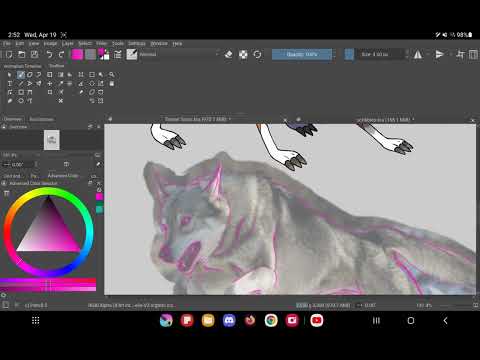Select the Elliptical Selection tool
This screenshot has height=360, width=480.
coord(92,84)
